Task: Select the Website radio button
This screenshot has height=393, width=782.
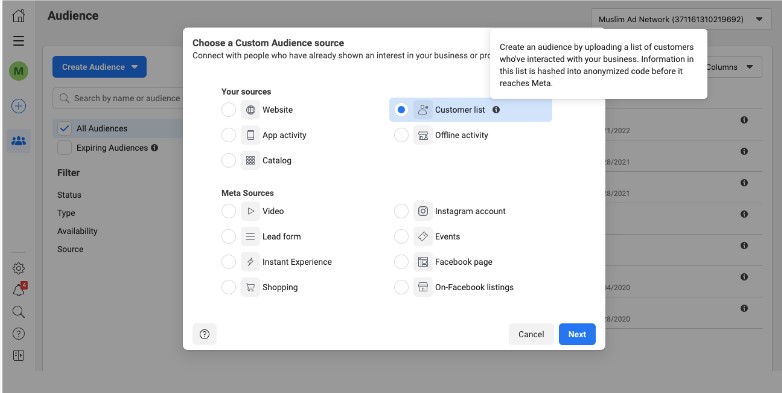Action: pyautogui.click(x=228, y=110)
